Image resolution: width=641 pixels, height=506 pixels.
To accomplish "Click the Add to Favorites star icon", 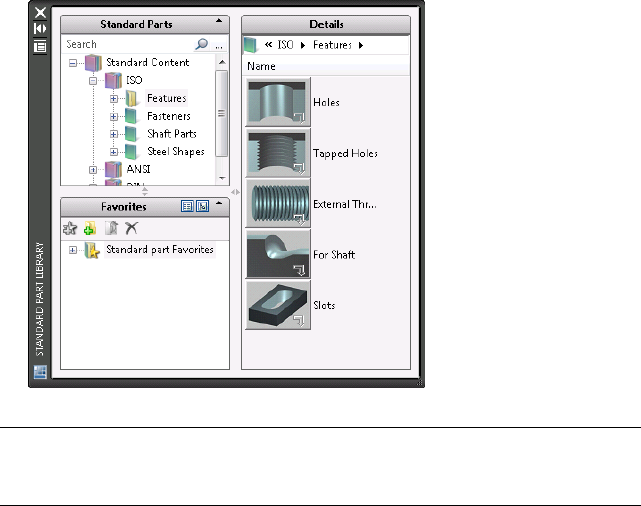I will 70,228.
